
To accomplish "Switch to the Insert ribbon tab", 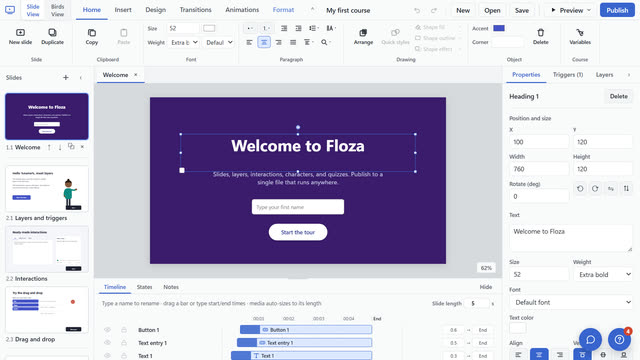I will coord(123,10).
